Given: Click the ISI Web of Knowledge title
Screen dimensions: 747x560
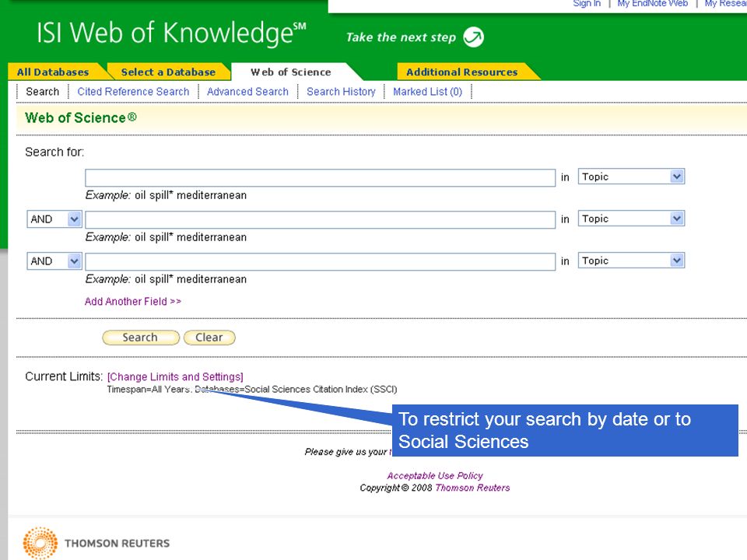Looking at the screenshot, I should tap(171, 33).
